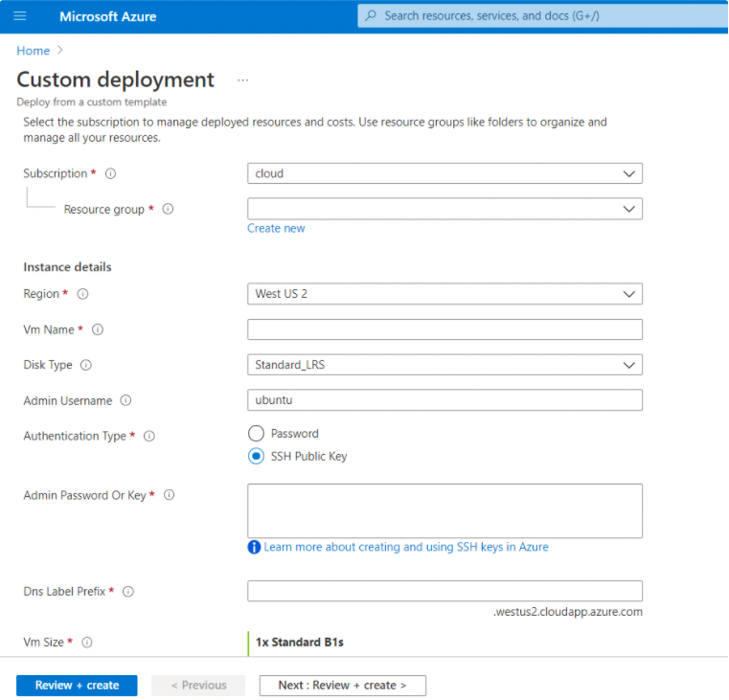729x700 pixels.
Task: Click the Disk Type info icon
Action: [86, 365]
